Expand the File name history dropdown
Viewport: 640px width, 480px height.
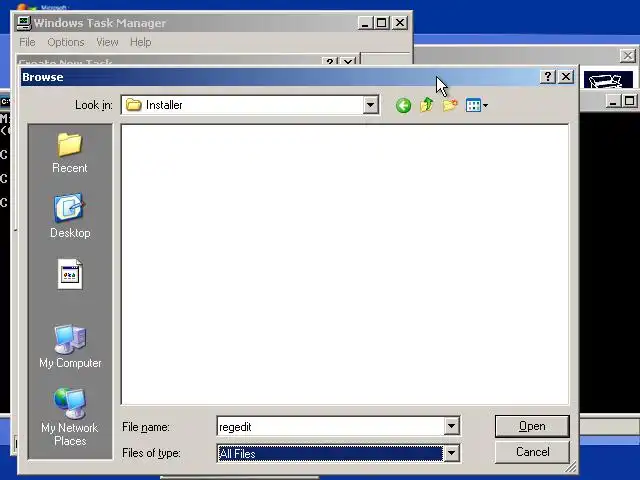click(451, 427)
